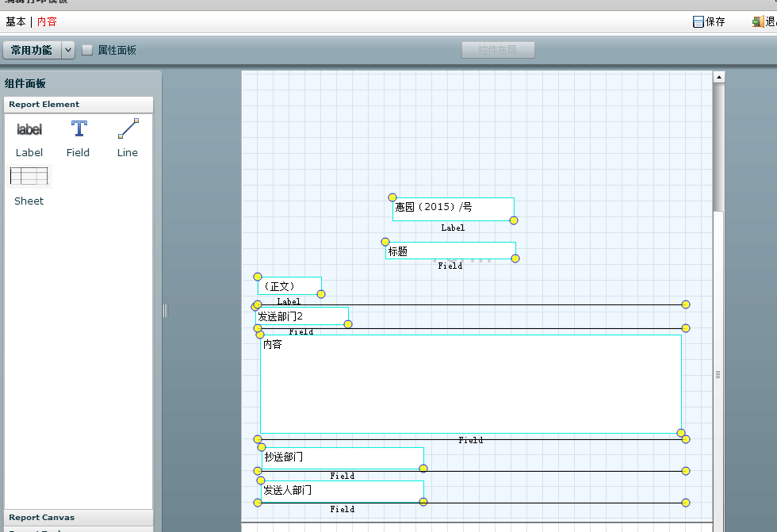The image size is (777, 532).
Task: Click the canvas scrollbar up arrow
Action: [718, 77]
